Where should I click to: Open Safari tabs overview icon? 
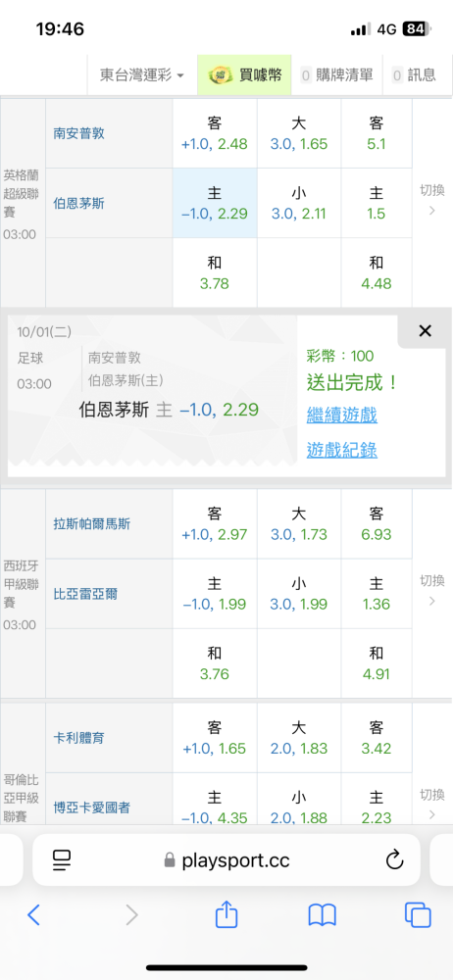point(418,915)
